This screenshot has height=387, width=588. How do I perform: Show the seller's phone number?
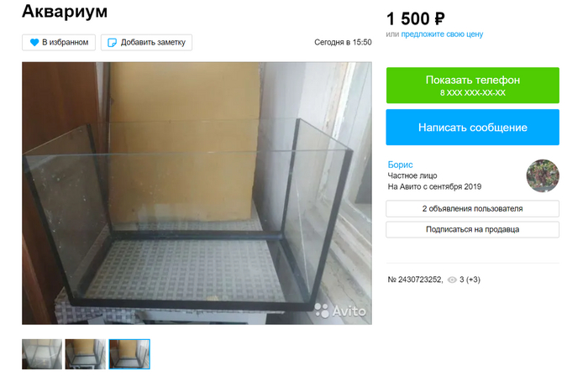point(472,86)
